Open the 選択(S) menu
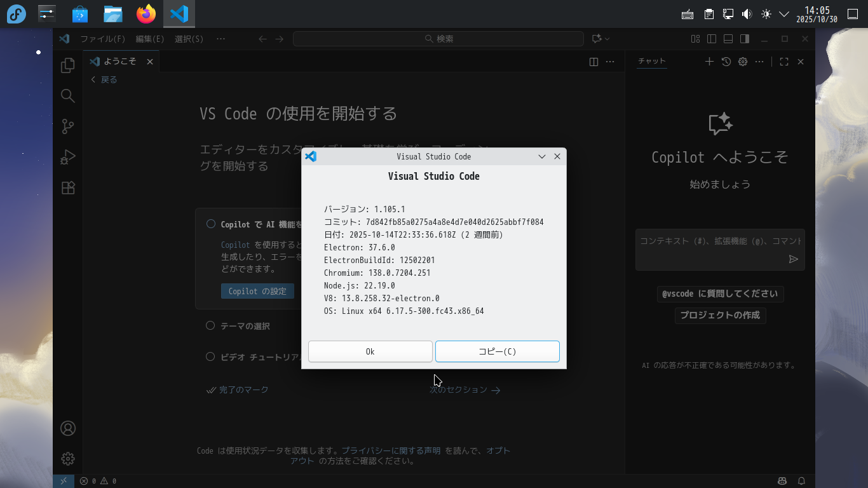This screenshot has height=488, width=868. (x=189, y=39)
